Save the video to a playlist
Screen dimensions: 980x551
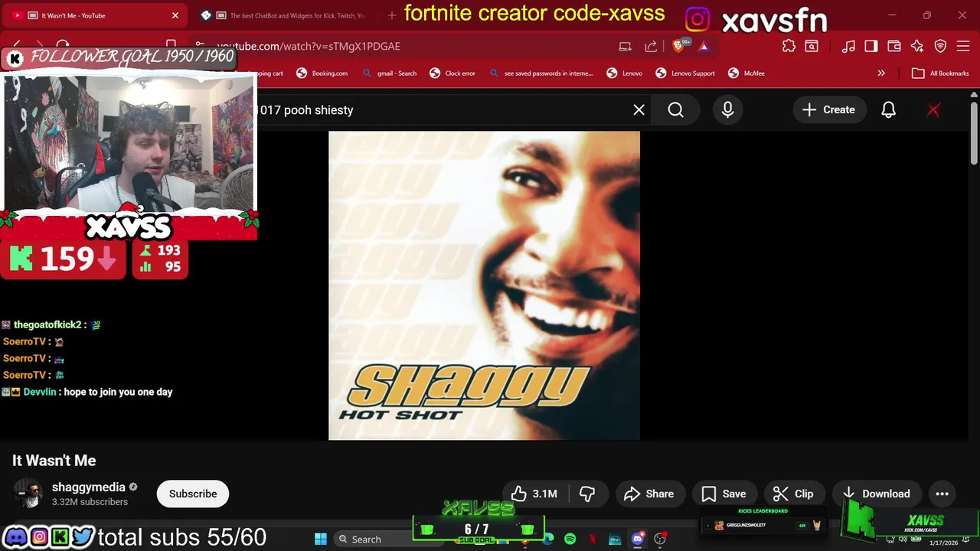[724, 494]
